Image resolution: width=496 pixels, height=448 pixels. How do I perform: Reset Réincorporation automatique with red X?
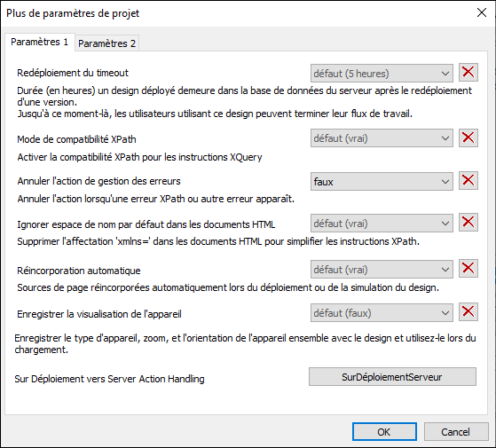468,269
